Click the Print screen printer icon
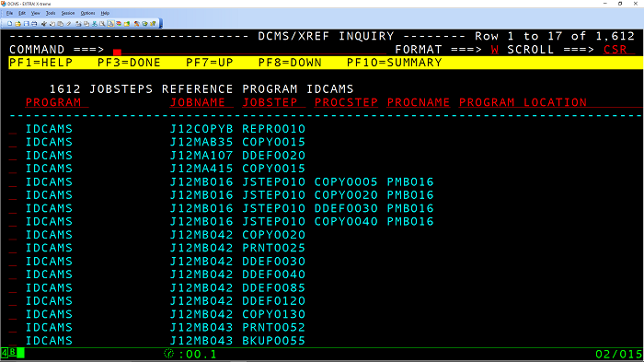644x362 pixels. tap(34, 24)
